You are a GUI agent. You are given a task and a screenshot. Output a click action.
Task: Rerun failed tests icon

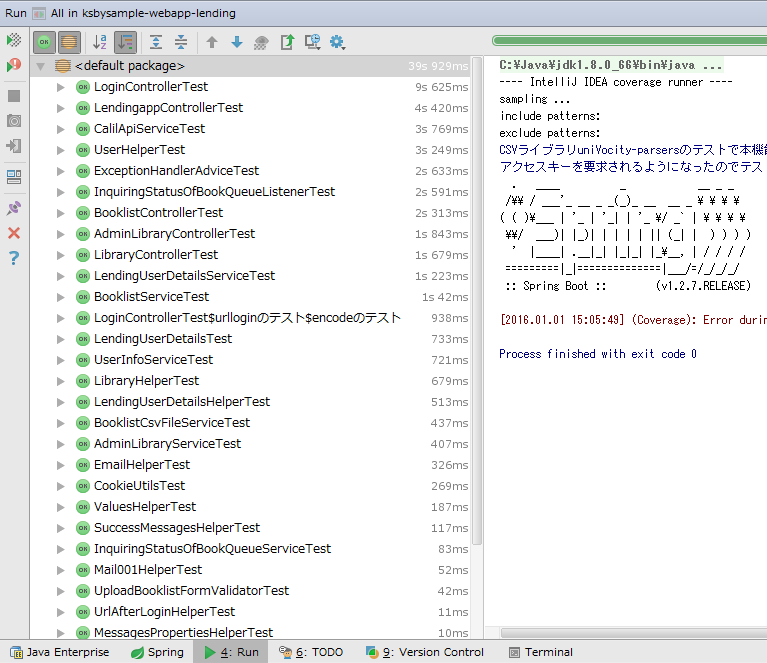14,65
